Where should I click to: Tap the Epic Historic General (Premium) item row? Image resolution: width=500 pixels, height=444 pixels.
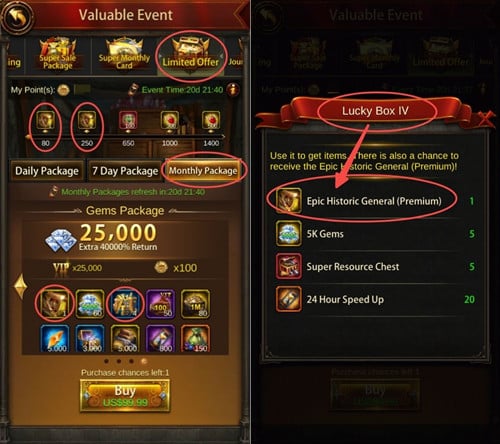point(375,201)
